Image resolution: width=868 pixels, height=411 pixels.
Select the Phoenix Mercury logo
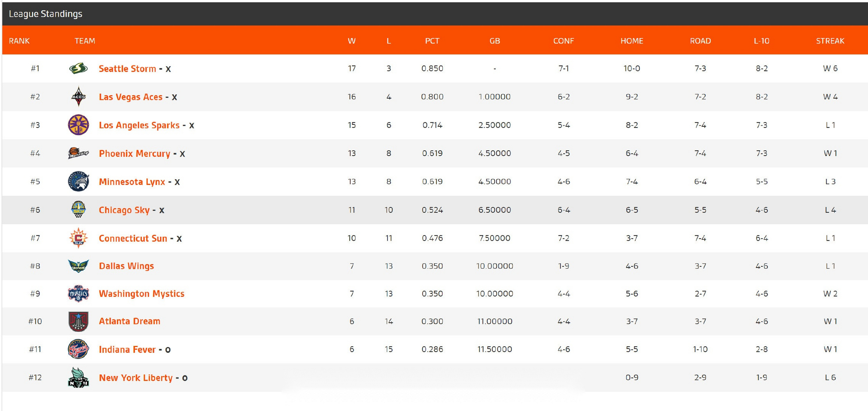point(78,153)
